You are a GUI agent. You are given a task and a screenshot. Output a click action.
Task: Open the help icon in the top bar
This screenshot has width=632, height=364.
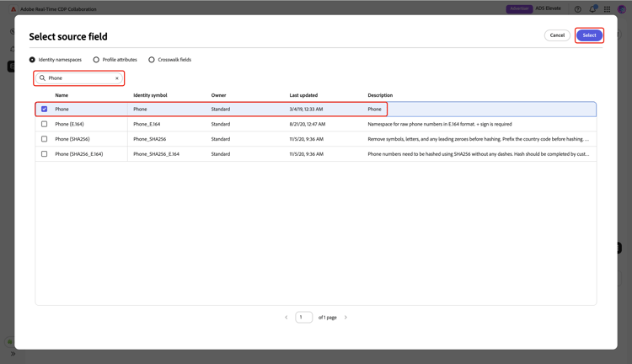click(577, 9)
